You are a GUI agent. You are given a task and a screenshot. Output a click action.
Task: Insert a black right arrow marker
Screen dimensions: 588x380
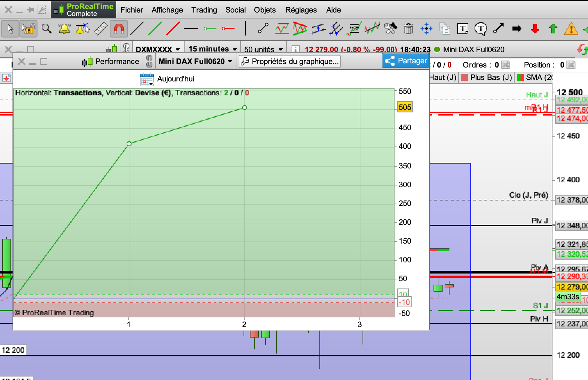[517, 29]
